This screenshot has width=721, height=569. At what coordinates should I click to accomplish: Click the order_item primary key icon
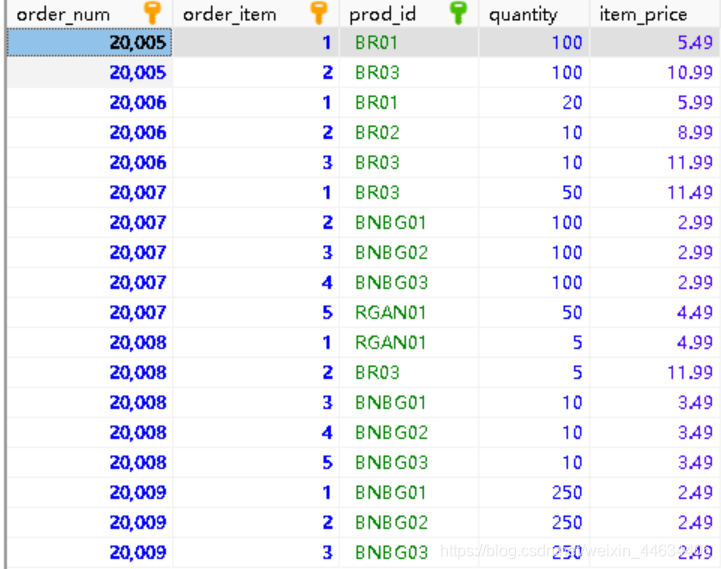coord(319,13)
